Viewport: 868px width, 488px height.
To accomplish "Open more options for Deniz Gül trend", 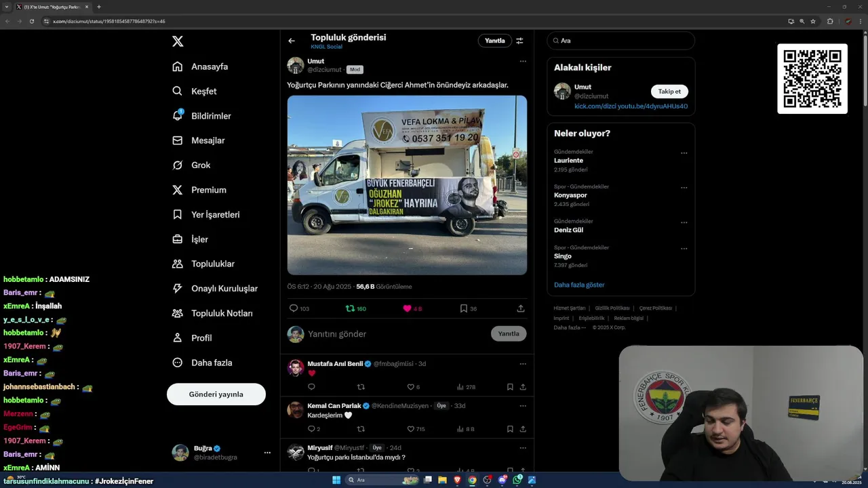I will pyautogui.click(x=684, y=222).
